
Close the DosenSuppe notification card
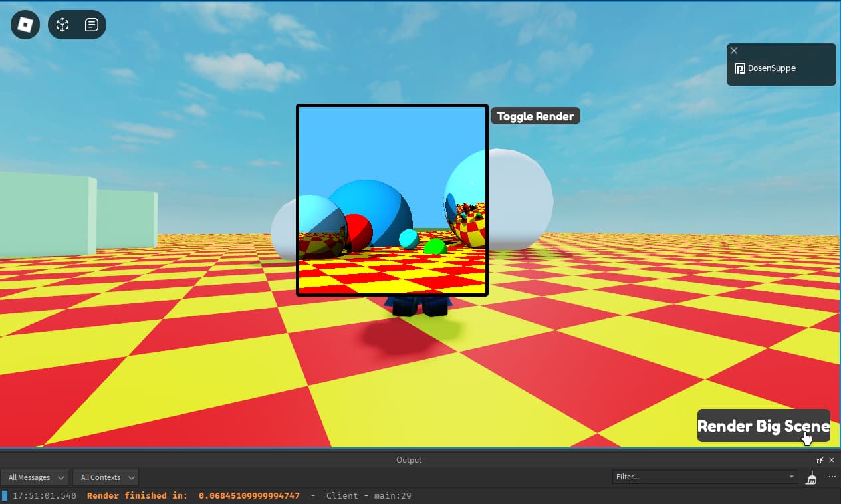[734, 51]
